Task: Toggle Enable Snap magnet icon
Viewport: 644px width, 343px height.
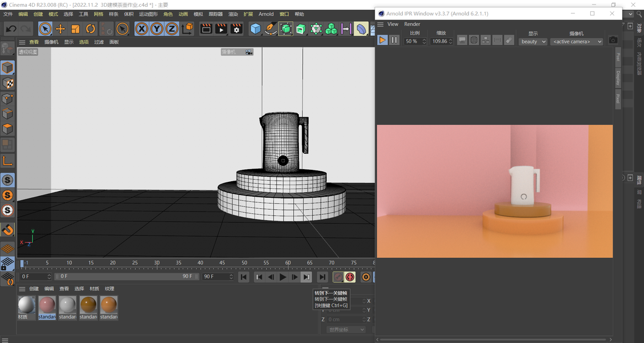Action: [x=8, y=230]
